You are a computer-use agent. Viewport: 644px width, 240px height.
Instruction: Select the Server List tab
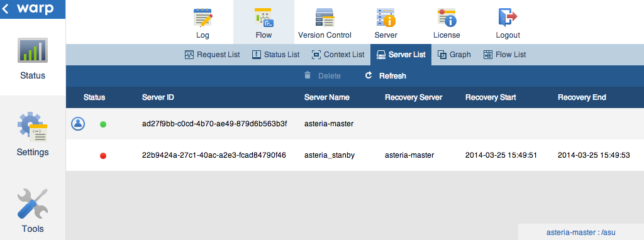click(401, 55)
